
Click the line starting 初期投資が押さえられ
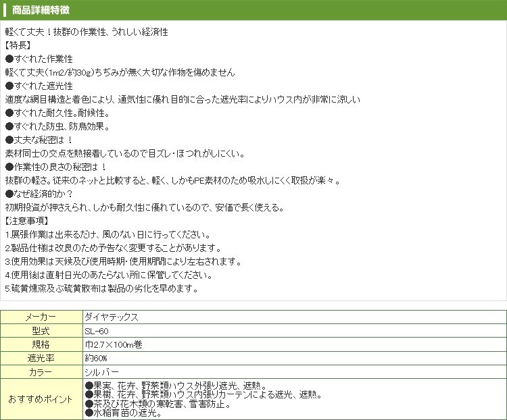145,208
